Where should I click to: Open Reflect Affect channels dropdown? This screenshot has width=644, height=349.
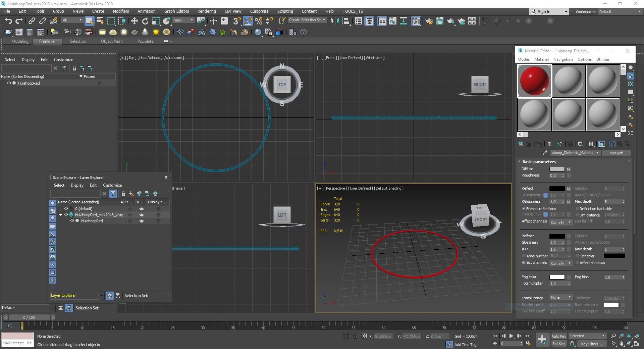[x=561, y=222]
